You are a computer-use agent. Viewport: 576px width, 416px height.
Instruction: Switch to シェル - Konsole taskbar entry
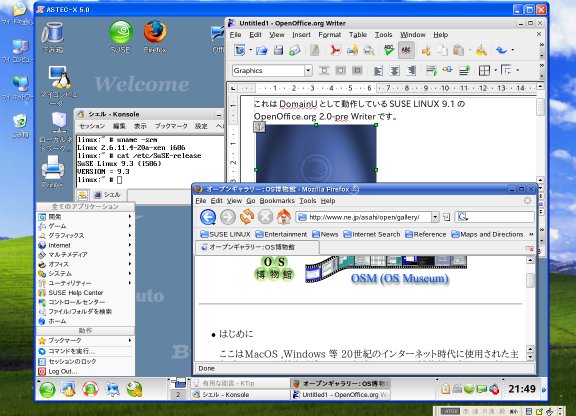coord(240,395)
